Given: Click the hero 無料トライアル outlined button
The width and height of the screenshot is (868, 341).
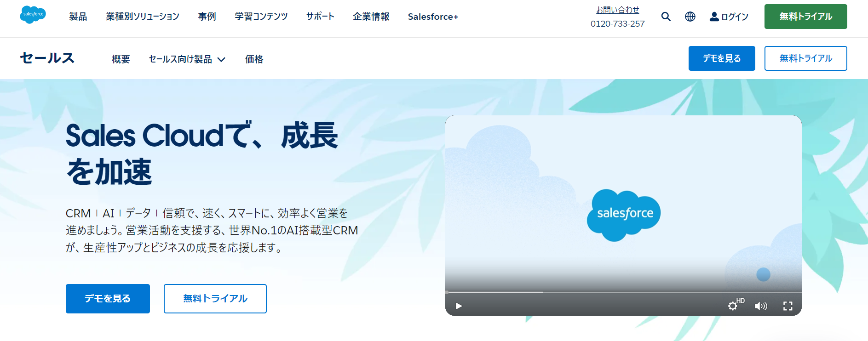Looking at the screenshot, I should point(215,299).
